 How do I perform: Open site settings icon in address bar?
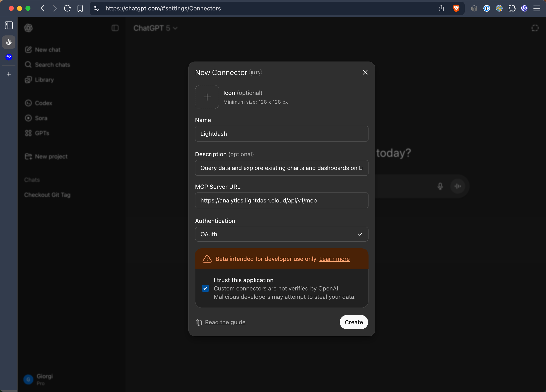point(96,8)
